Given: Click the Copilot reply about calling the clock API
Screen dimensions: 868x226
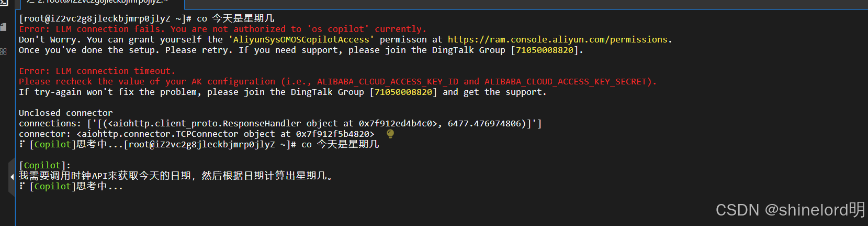Looking at the screenshot, I should coord(176,176).
